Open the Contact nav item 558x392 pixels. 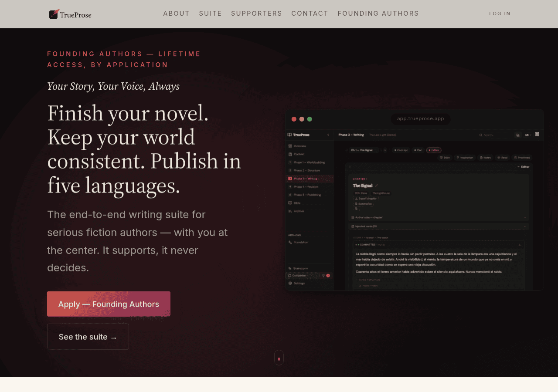(x=310, y=14)
